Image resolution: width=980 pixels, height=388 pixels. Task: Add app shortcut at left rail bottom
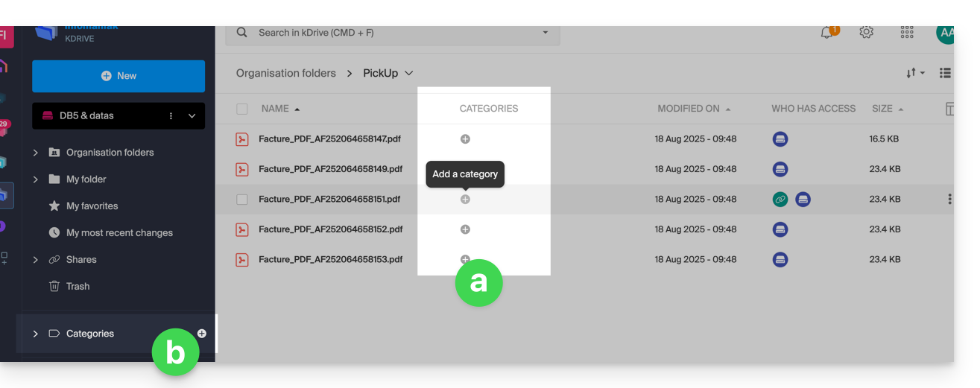(x=4, y=258)
